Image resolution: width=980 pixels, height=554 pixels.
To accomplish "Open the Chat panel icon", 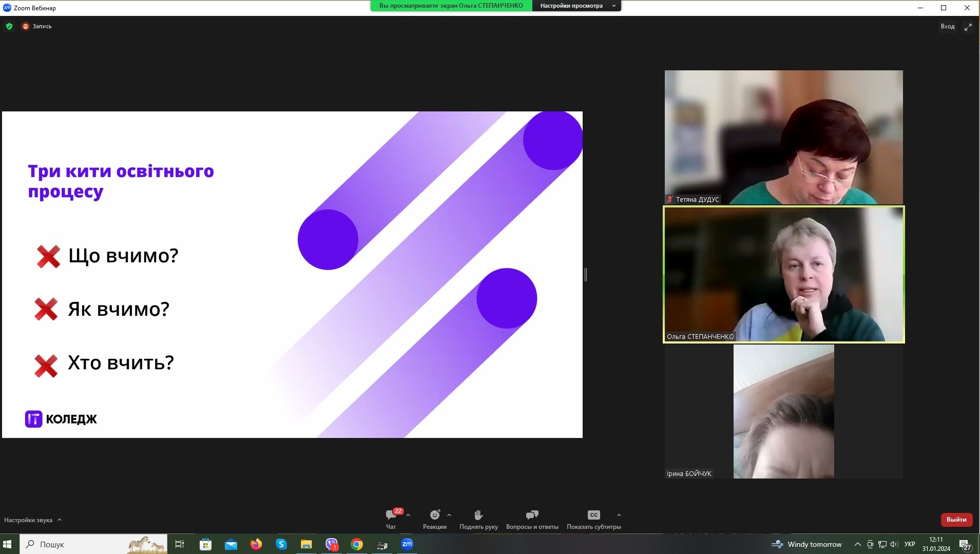I will [x=391, y=515].
